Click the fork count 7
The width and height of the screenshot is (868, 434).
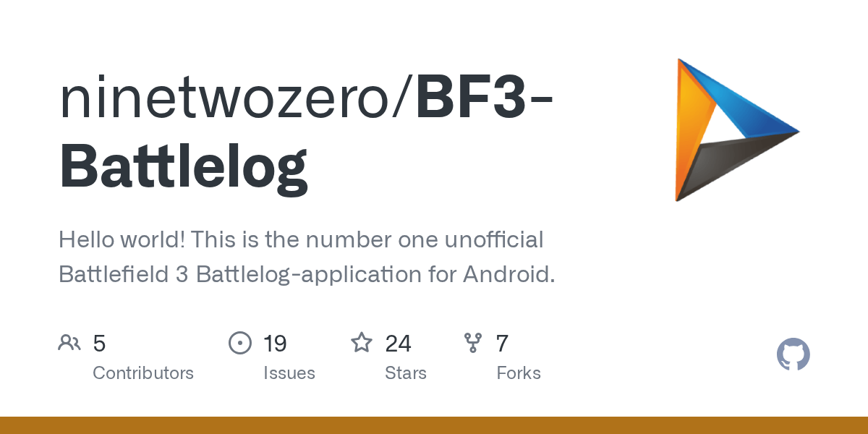point(502,343)
